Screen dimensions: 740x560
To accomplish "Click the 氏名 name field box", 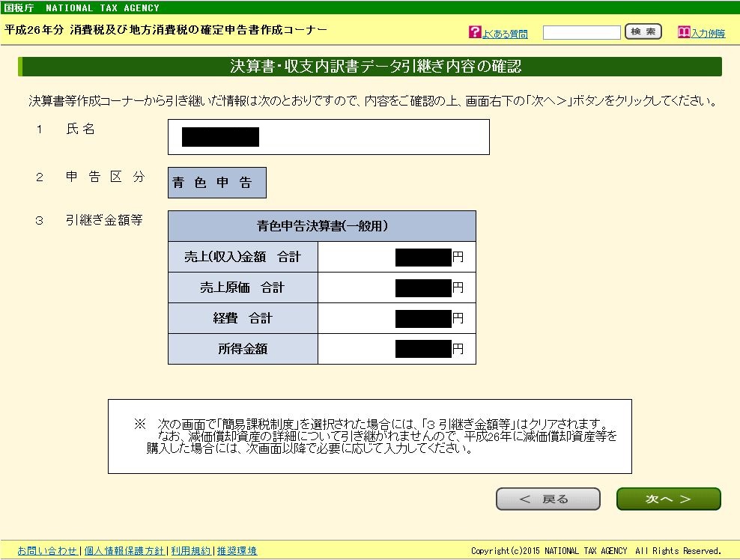I will pos(329,137).
